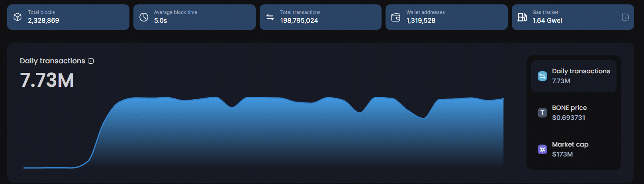
Task: Click the Total transactions arrows icon
Action: 270,17
